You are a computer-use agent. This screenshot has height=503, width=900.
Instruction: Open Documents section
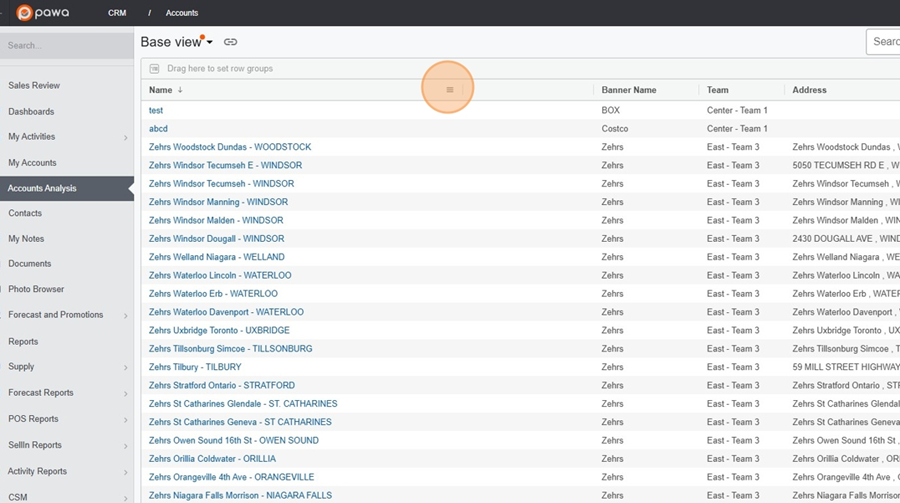(x=29, y=264)
